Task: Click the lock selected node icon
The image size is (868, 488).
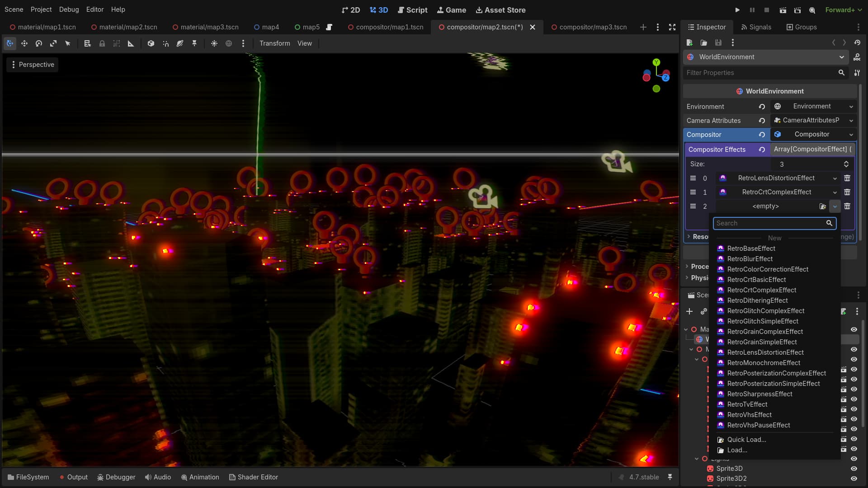Action: point(102,43)
